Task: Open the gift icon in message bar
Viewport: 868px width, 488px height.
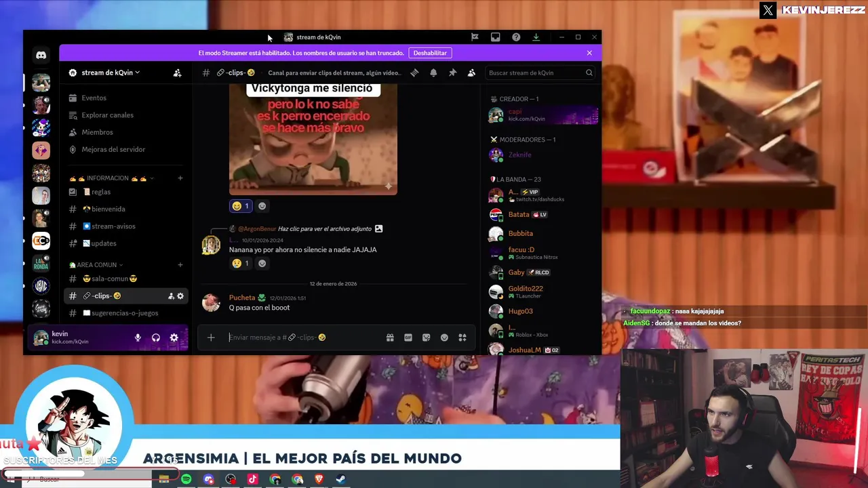Action: pos(390,338)
